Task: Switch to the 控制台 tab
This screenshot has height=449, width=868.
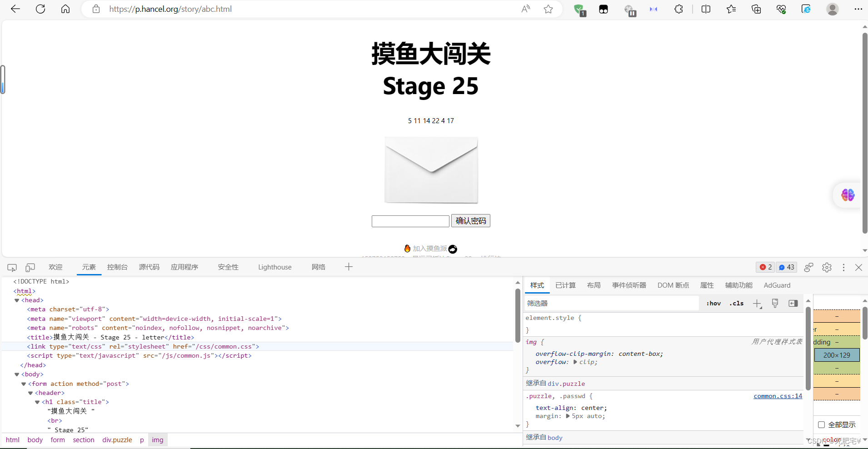Action: pyautogui.click(x=117, y=267)
